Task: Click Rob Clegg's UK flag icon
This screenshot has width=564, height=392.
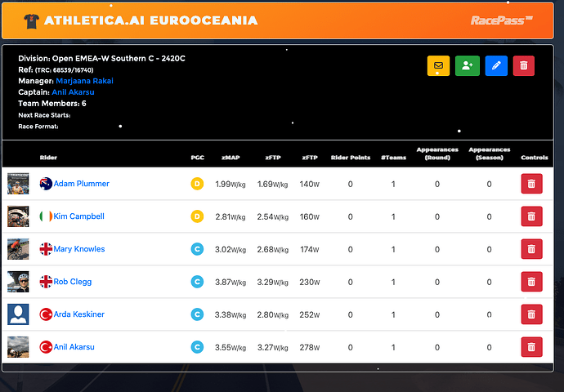Action: coord(46,282)
